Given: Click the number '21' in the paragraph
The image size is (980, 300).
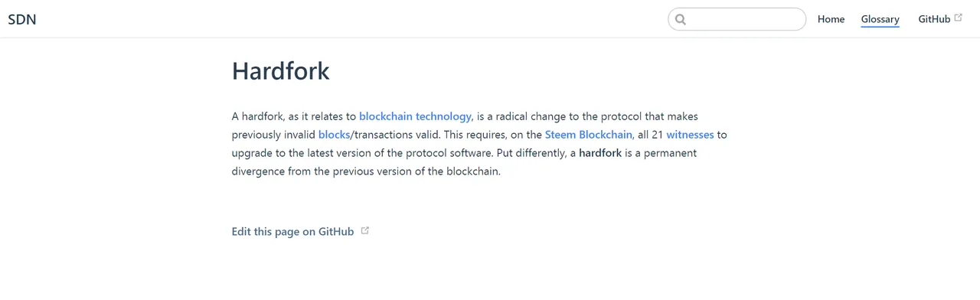Looking at the screenshot, I should pyautogui.click(x=657, y=135).
